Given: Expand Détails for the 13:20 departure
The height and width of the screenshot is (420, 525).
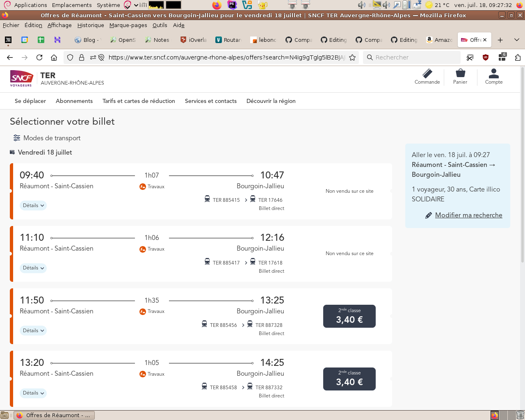Looking at the screenshot, I should click(33, 393).
